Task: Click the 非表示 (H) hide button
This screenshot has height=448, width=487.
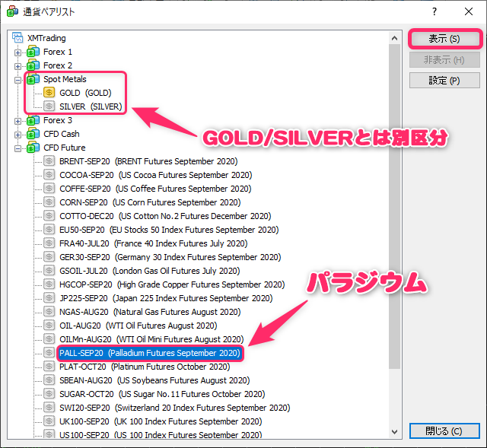Action: click(x=444, y=59)
